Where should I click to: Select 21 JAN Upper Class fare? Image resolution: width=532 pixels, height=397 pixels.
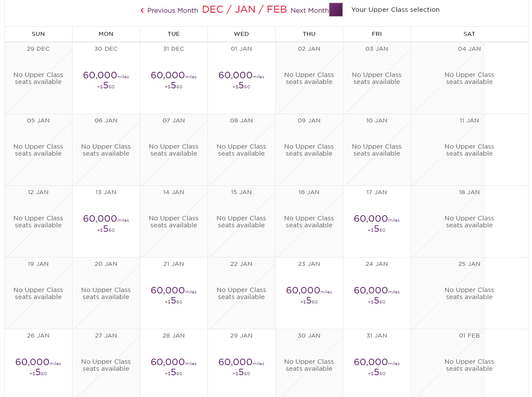pos(174,294)
